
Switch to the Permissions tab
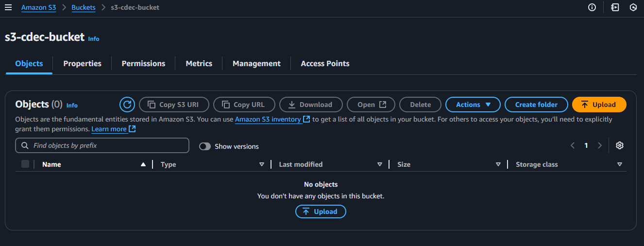[x=143, y=64]
